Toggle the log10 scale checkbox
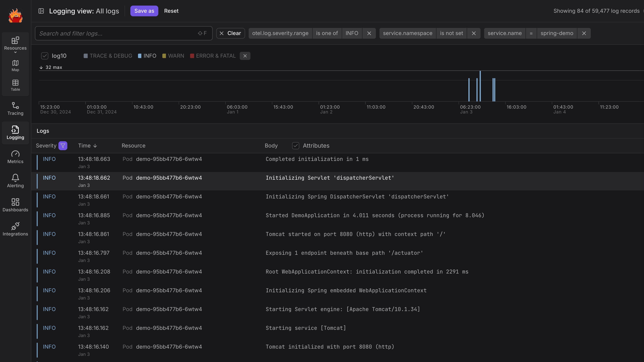The image size is (644, 362). [44, 56]
